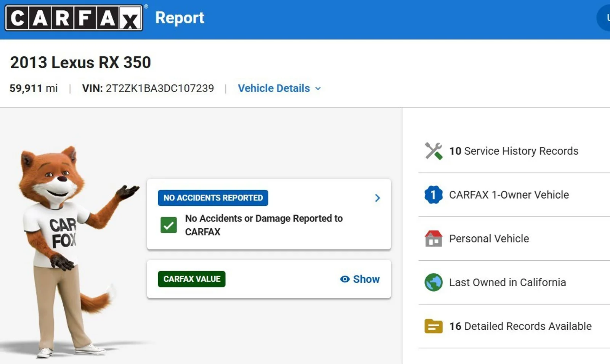
Task: Open accidents card via right chevron
Action: click(377, 198)
